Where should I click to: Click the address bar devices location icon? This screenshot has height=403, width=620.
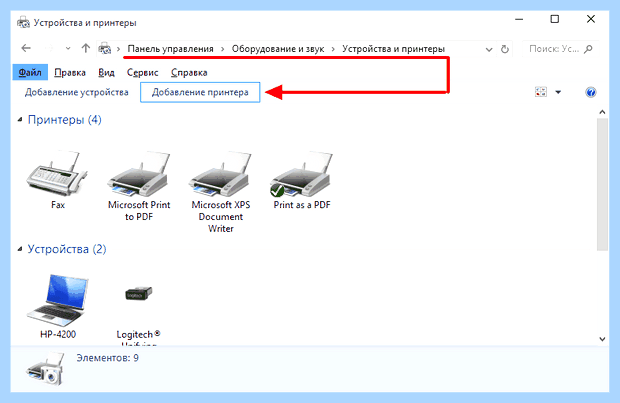pos(105,49)
